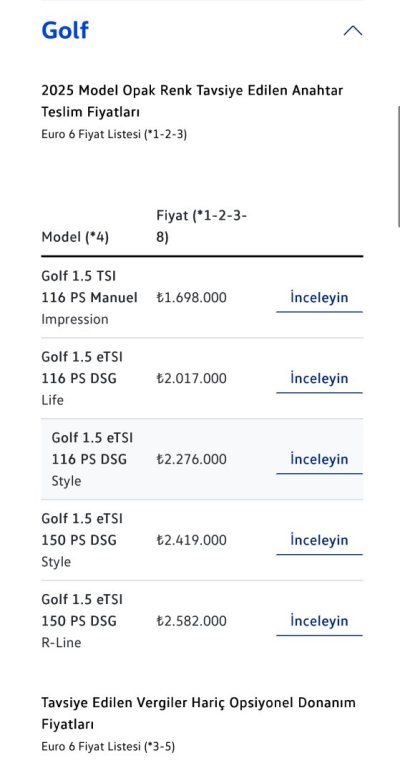Click the ₺1.698.000 price
Screen dimensions: 400x773
pyautogui.click(x=191, y=298)
